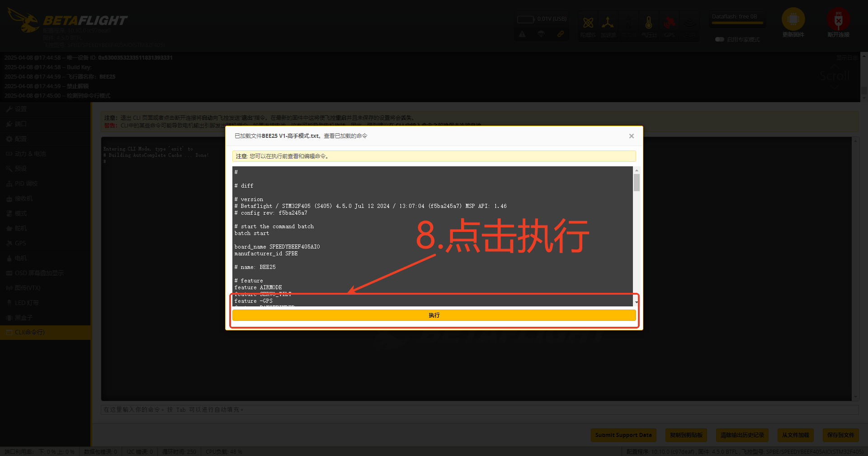This screenshot has height=456, width=868.
Task: Click the 气压计 barometer thermometer icon
Action: tap(649, 26)
